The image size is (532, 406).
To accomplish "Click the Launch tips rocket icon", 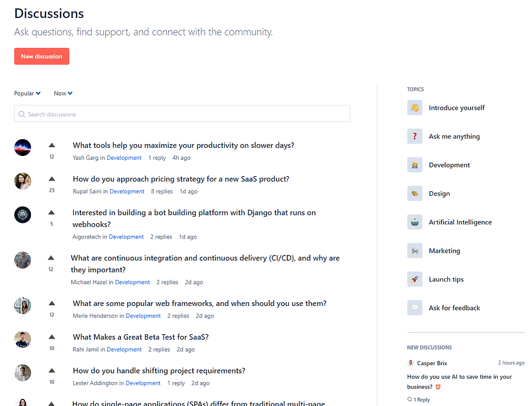I will click(415, 279).
